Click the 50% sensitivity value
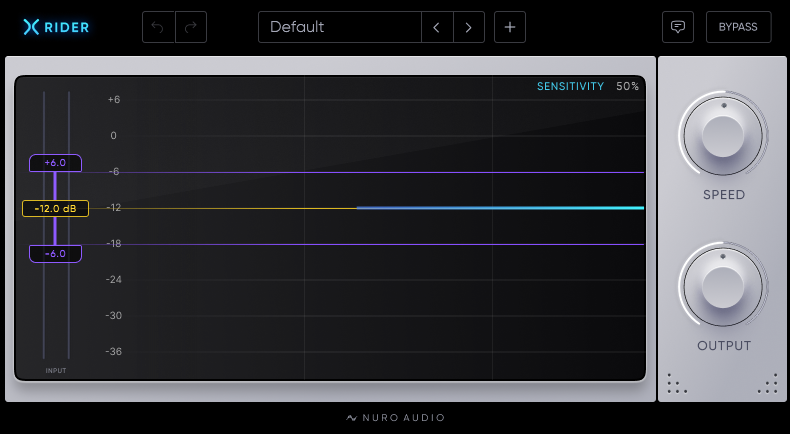The height and width of the screenshot is (434, 790). [627, 86]
